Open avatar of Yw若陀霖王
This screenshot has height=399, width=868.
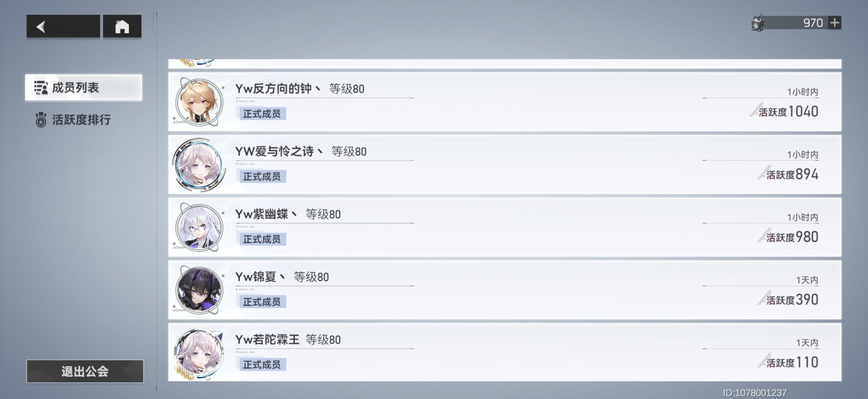tap(199, 353)
